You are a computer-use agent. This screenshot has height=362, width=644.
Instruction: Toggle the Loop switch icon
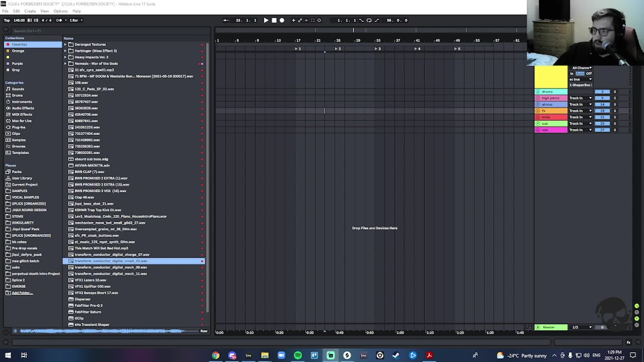click(369, 20)
